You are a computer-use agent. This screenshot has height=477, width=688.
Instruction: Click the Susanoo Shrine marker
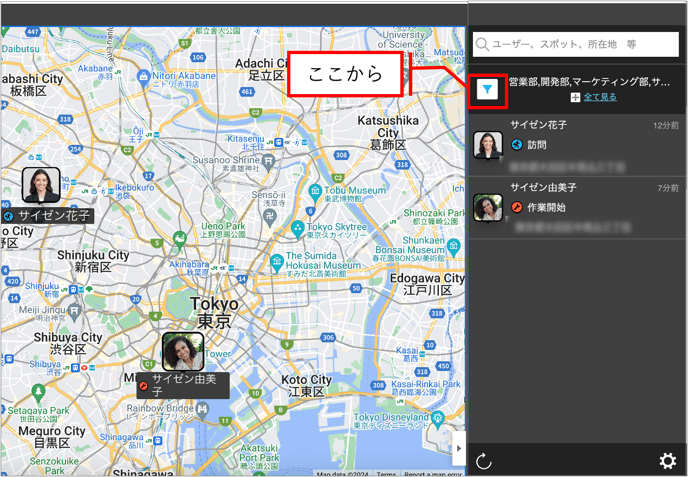(x=269, y=162)
